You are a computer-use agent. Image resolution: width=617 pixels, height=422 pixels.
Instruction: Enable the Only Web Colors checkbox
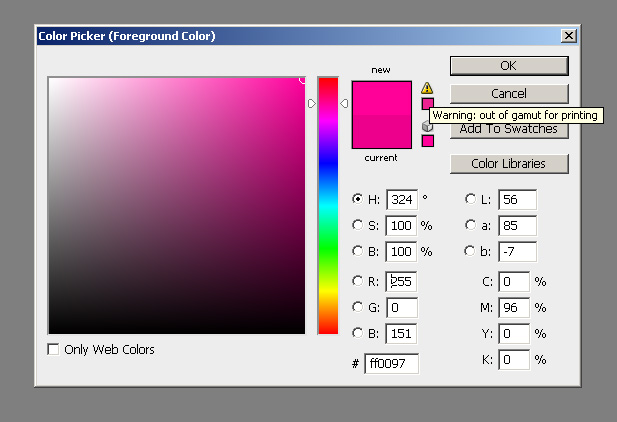(x=54, y=350)
